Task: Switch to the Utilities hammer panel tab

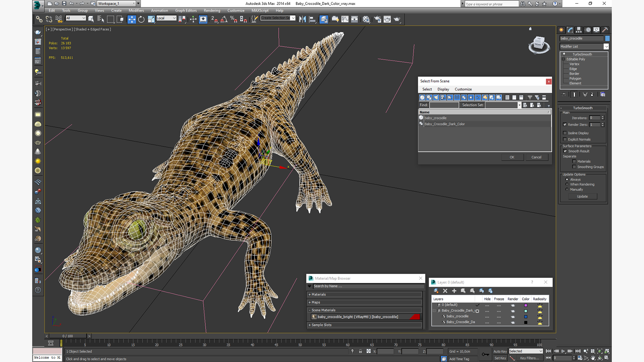Action: (605, 30)
